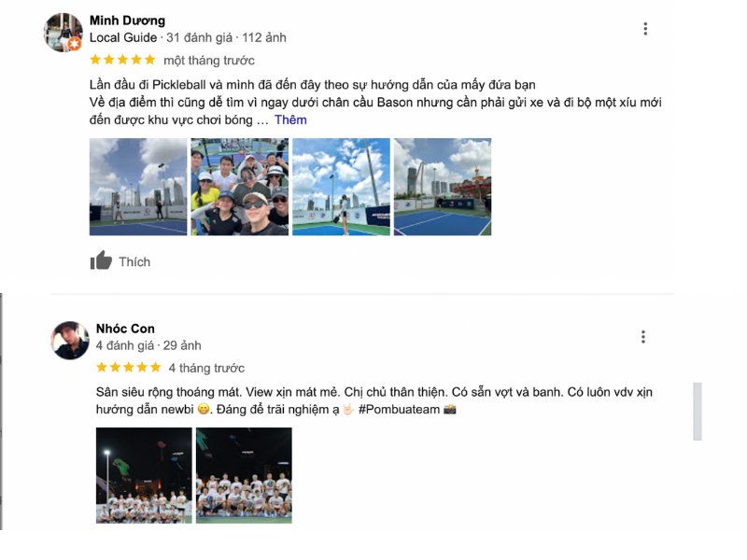Expand review text with Thêm link

pos(290,119)
